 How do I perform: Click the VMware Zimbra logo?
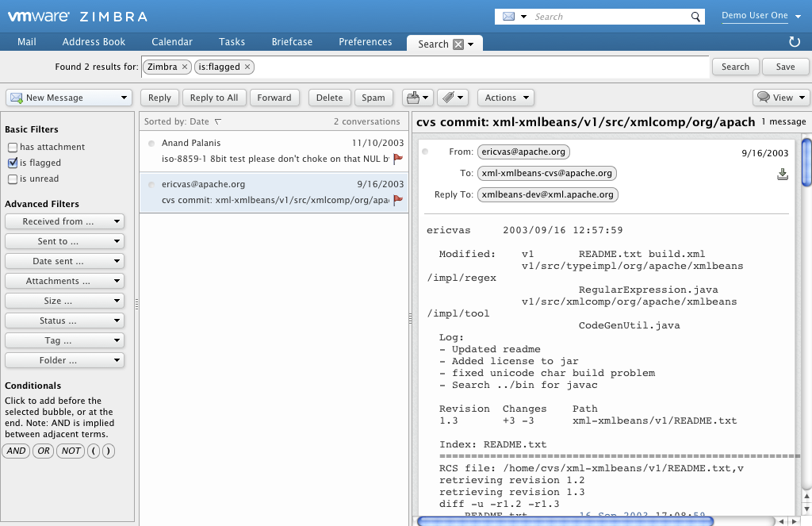click(78, 17)
